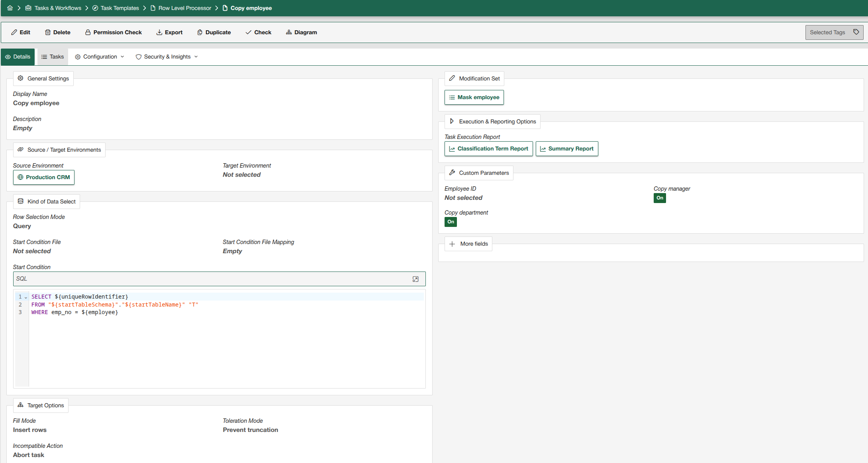Open the Security & Insights dropdown
Viewport: 868px width, 463px height.
click(x=167, y=57)
